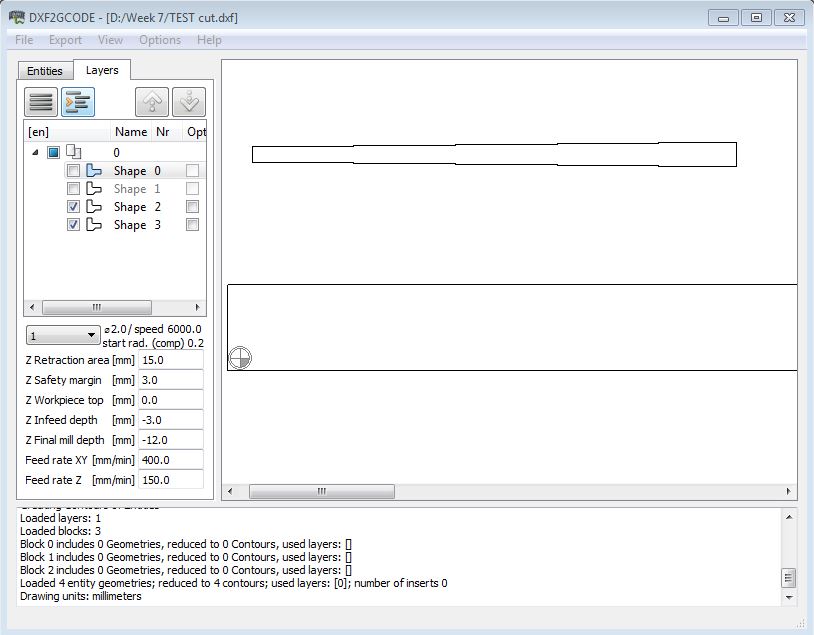Image resolution: width=814 pixels, height=635 pixels.
Task: Click the Shape 3 contour icon
Action: [x=94, y=224]
